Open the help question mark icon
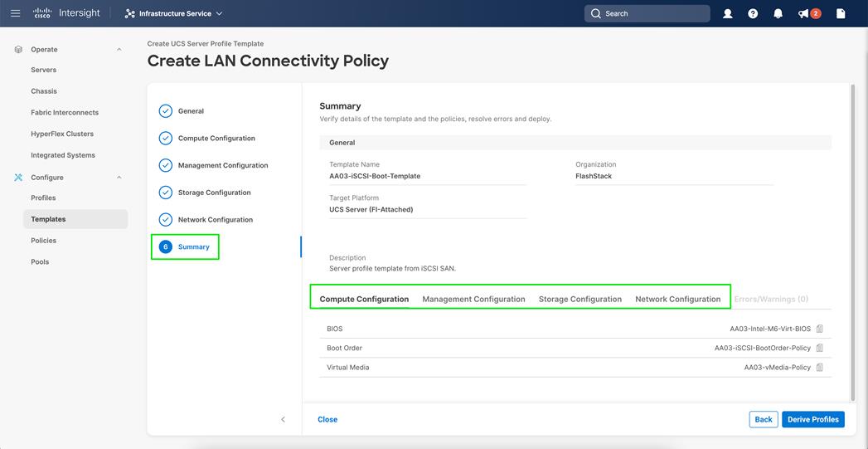868x449 pixels. (753, 13)
